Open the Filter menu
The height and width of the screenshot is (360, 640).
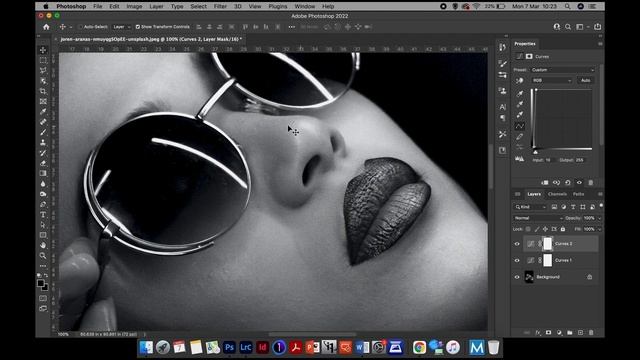(x=220, y=7)
